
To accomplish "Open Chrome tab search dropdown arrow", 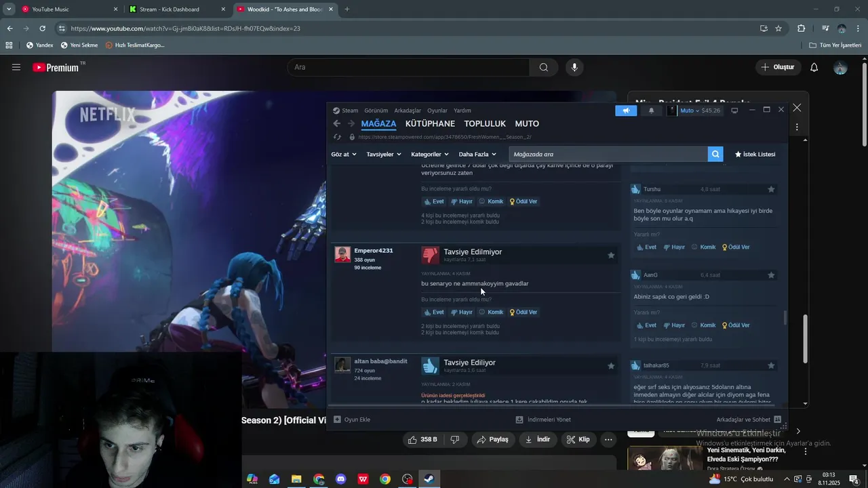I will 9,9.
